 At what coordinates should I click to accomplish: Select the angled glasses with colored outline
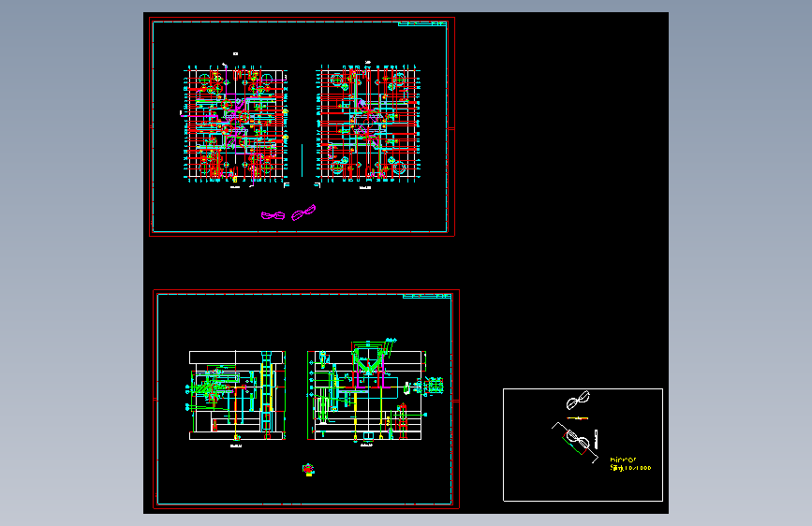(575, 442)
